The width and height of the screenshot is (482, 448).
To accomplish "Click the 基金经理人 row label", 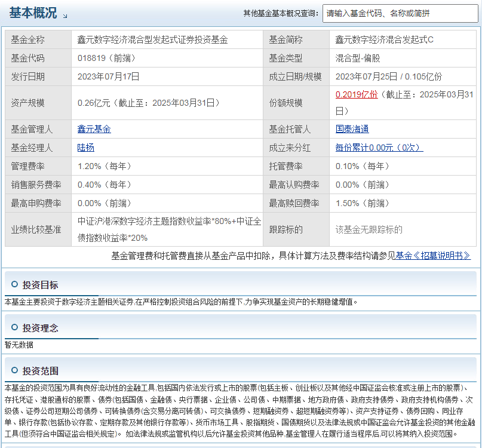I will coord(32,148).
